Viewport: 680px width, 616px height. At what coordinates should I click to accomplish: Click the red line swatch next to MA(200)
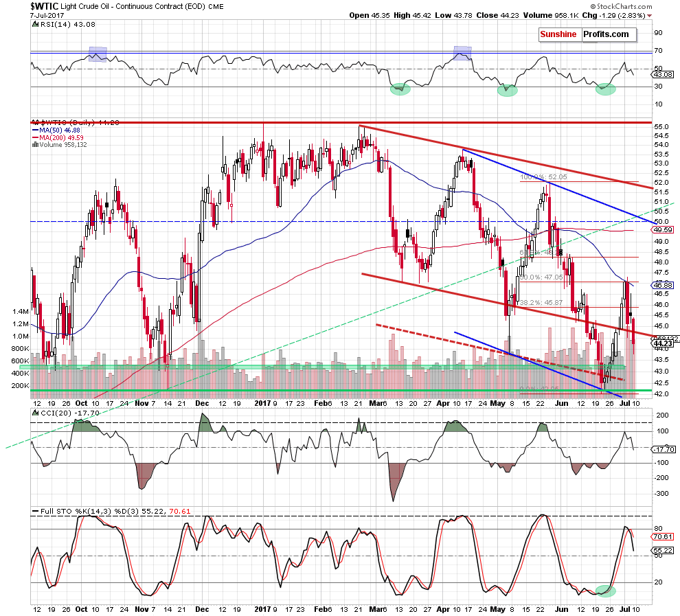(35, 138)
